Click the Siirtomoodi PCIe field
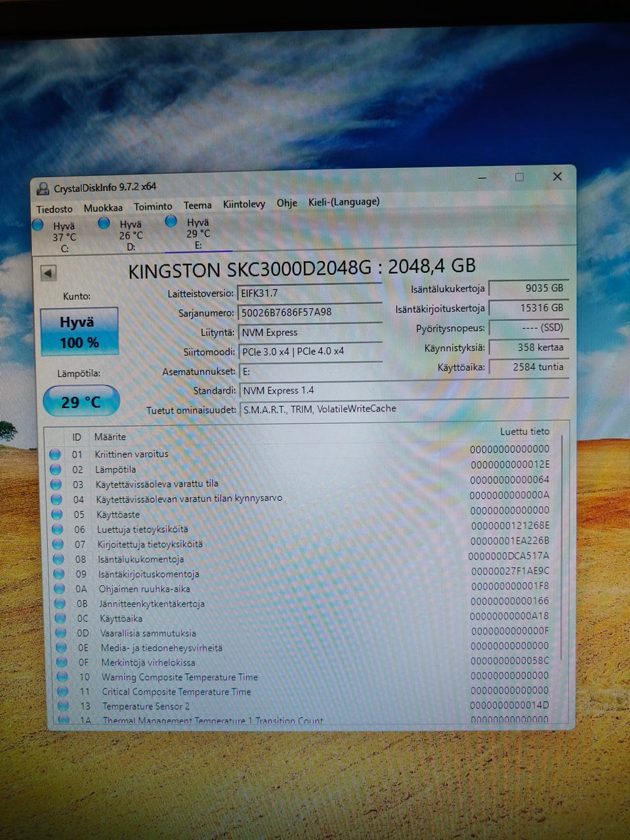Screen dimensions: 630x840 coord(310,352)
